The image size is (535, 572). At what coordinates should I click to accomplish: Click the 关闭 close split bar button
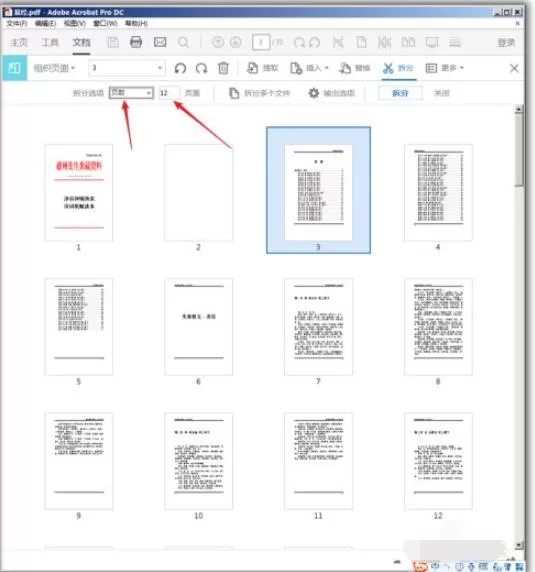coord(442,93)
